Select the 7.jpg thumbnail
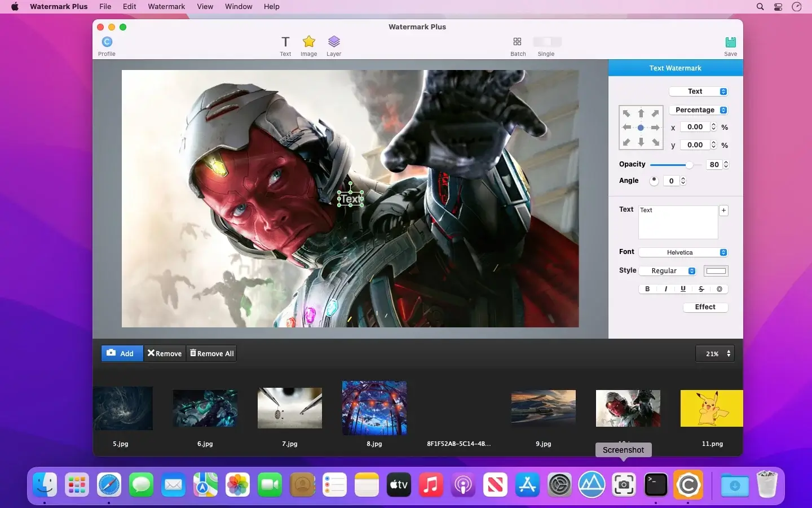 290,408
